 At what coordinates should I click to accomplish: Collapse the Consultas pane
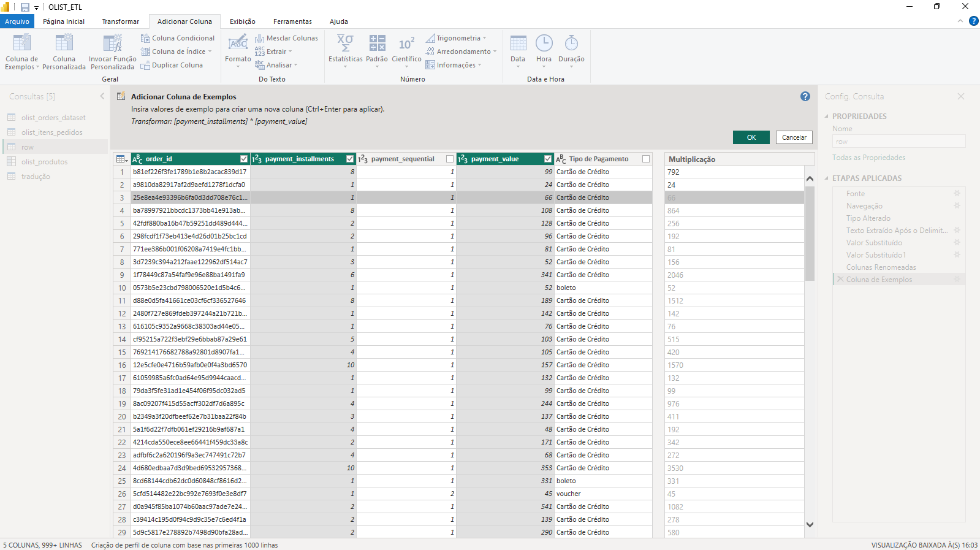tap(102, 96)
